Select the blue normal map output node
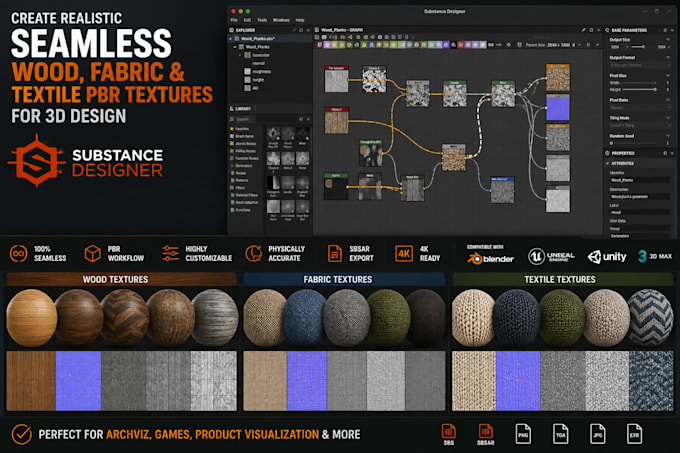 (x=558, y=107)
